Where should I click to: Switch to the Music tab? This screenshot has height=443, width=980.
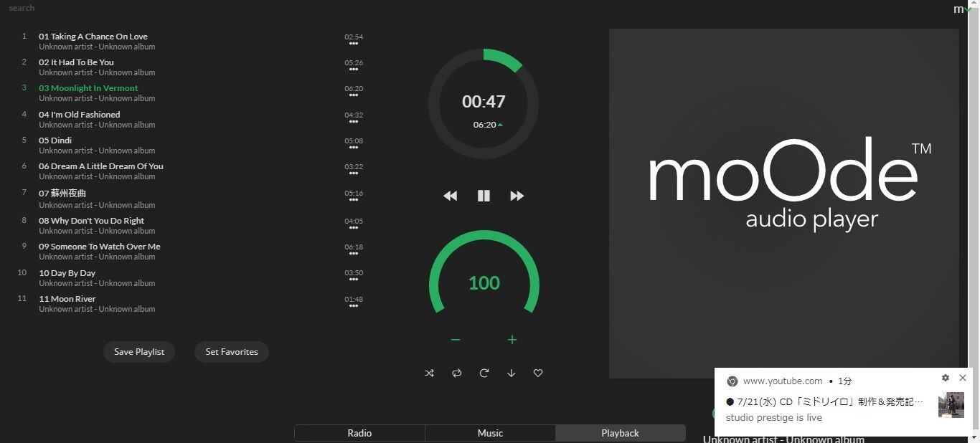(490, 433)
